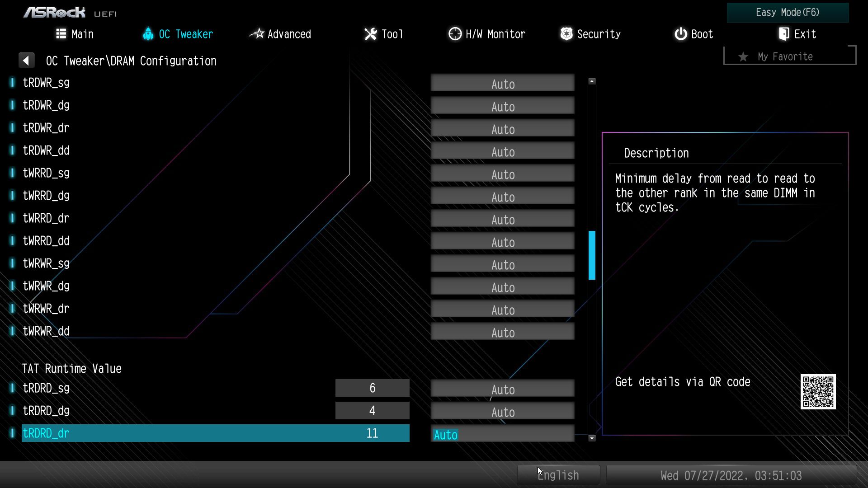Change language via English button
The width and height of the screenshot is (868, 488).
[x=558, y=475]
